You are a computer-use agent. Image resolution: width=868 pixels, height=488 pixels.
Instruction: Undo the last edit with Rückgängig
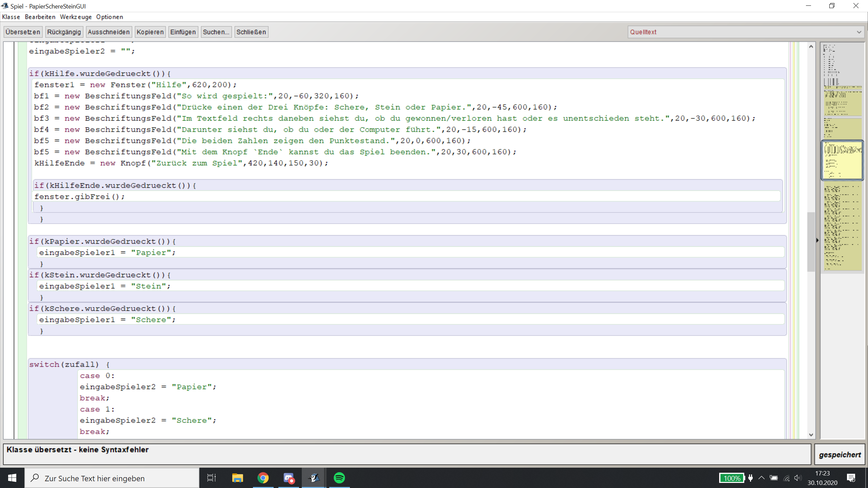click(64, 32)
